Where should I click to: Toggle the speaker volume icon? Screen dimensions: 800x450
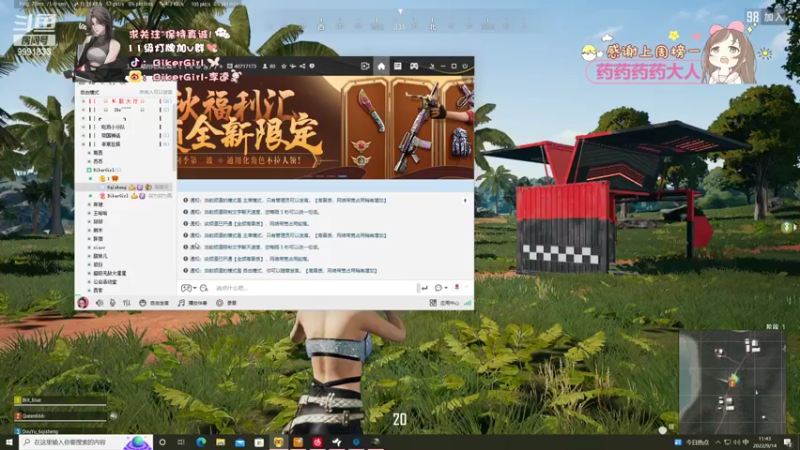99,303
